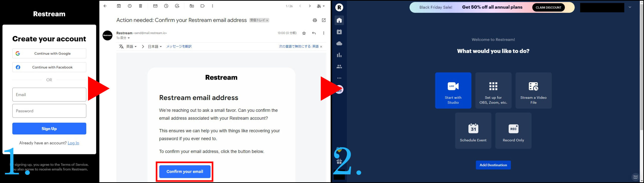Add email to tasks
The width and height of the screenshot is (644, 183).
point(177,6)
